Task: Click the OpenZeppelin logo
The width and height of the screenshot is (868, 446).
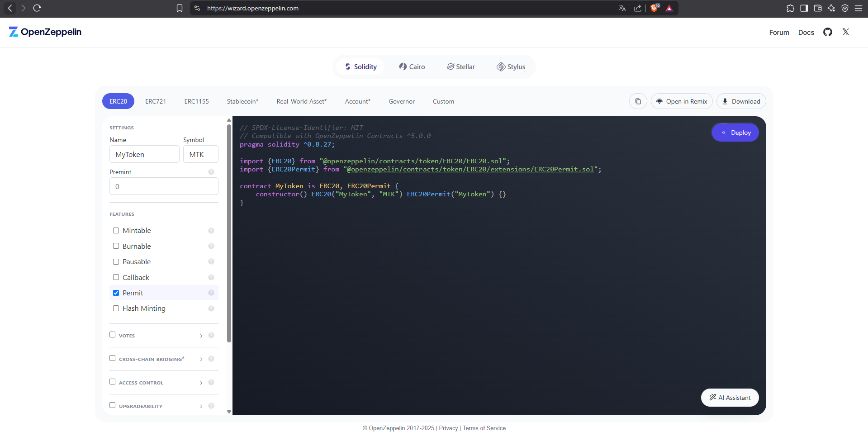Action: (x=45, y=32)
